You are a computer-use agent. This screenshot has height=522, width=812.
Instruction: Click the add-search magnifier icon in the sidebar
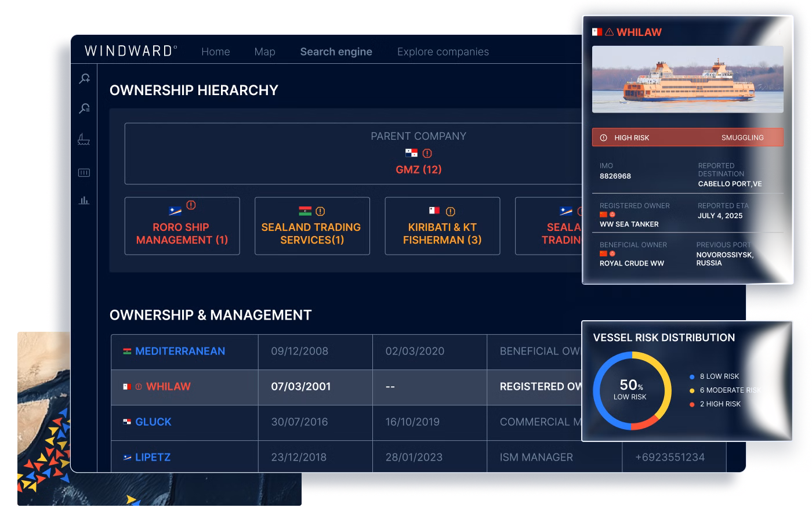tap(85, 78)
